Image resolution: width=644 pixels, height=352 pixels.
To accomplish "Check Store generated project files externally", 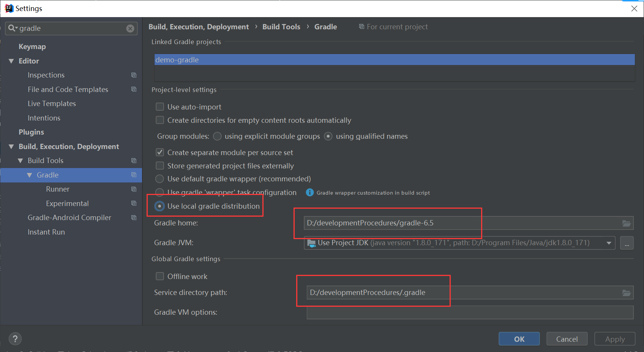I will pyautogui.click(x=160, y=166).
